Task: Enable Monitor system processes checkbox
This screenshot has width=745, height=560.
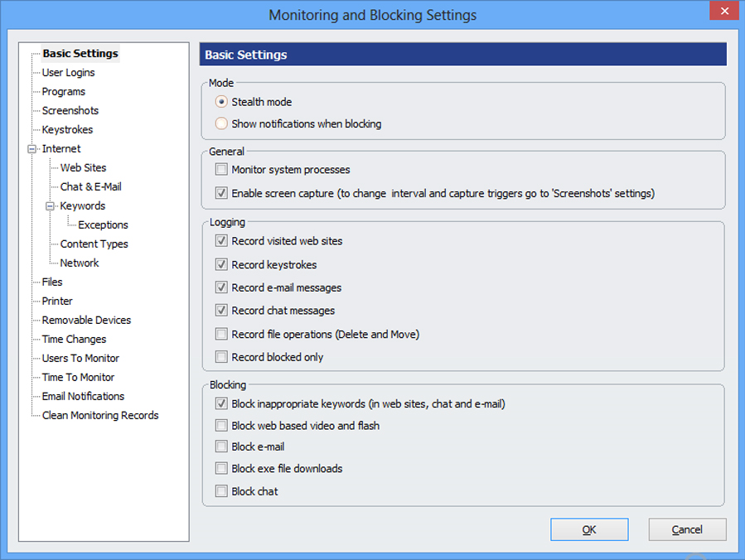Action: [x=221, y=170]
